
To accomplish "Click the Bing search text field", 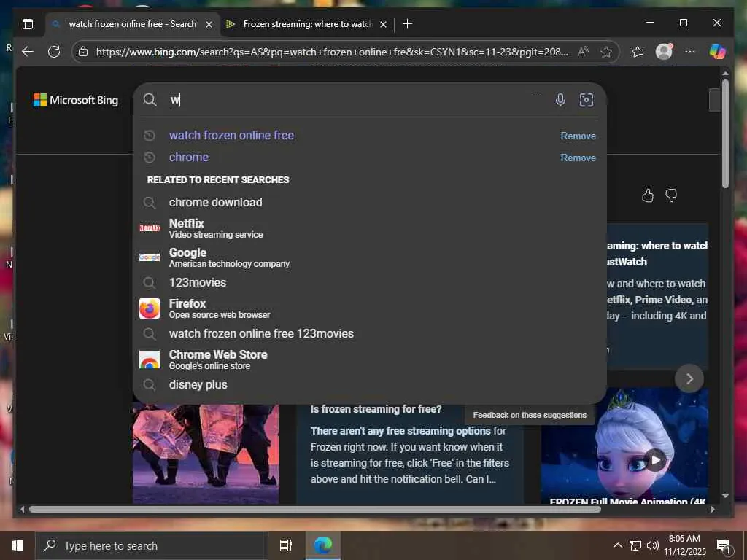I will tap(357, 99).
